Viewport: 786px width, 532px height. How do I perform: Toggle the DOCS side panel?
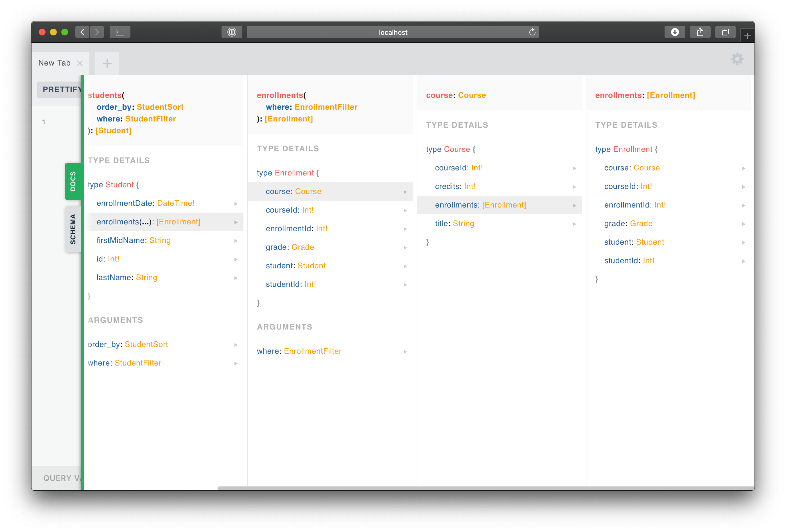[x=73, y=181]
